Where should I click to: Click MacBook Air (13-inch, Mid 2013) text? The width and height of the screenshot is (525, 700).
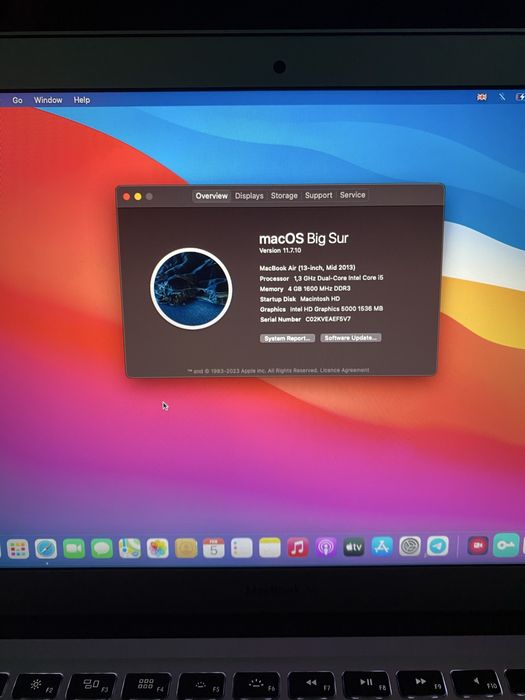click(x=308, y=268)
